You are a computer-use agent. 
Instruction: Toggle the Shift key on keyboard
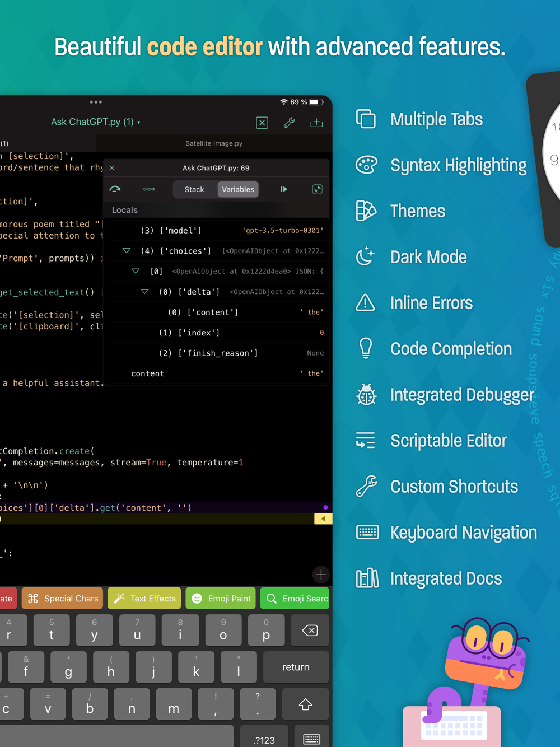305,704
